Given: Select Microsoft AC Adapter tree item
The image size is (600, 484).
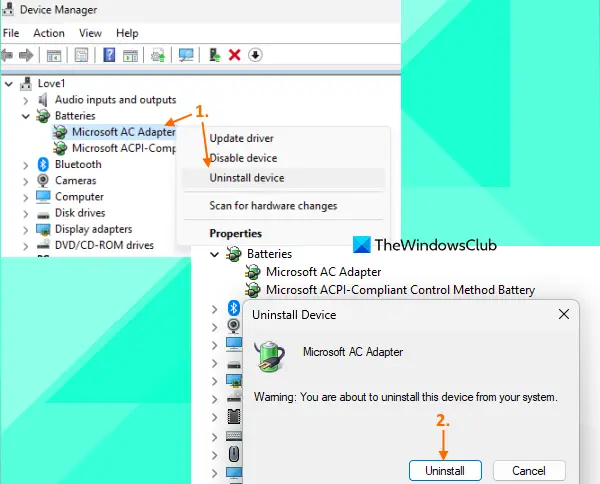Looking at the screenshot, I should tap(124, 132).
